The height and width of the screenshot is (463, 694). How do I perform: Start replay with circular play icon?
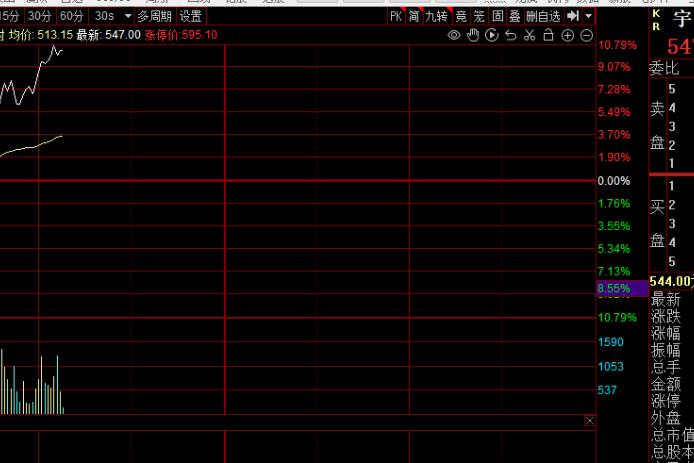pos(492,35)
